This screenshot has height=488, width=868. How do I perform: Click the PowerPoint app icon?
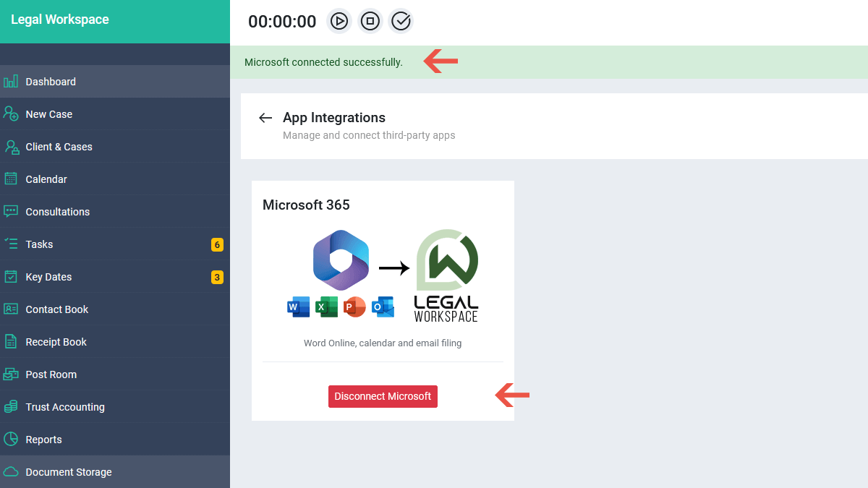(x=354, y=307)
